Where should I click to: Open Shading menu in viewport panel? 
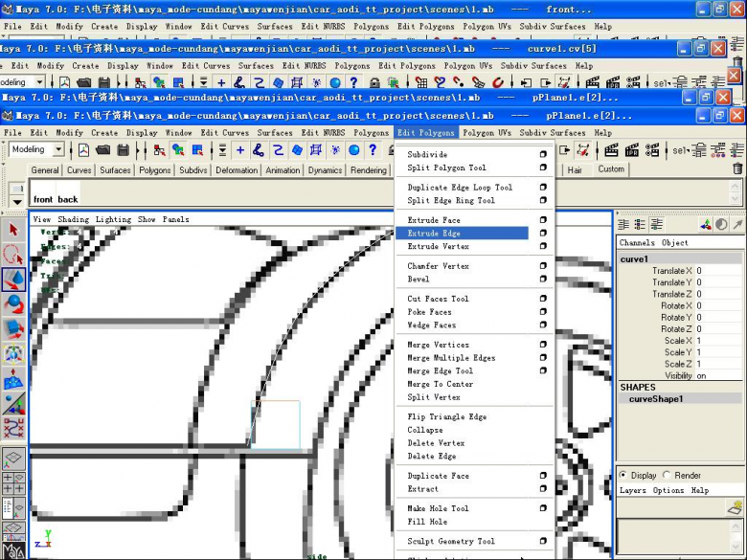tap(74, 219)
